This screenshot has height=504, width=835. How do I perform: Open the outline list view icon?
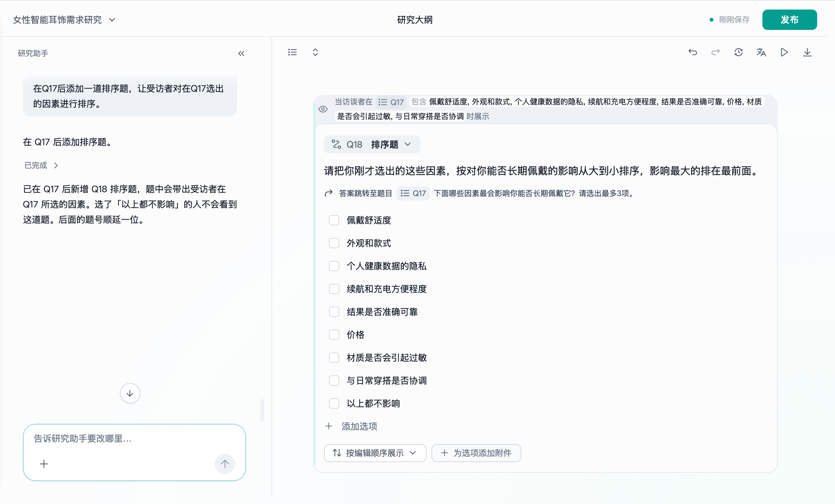[292, 52]
